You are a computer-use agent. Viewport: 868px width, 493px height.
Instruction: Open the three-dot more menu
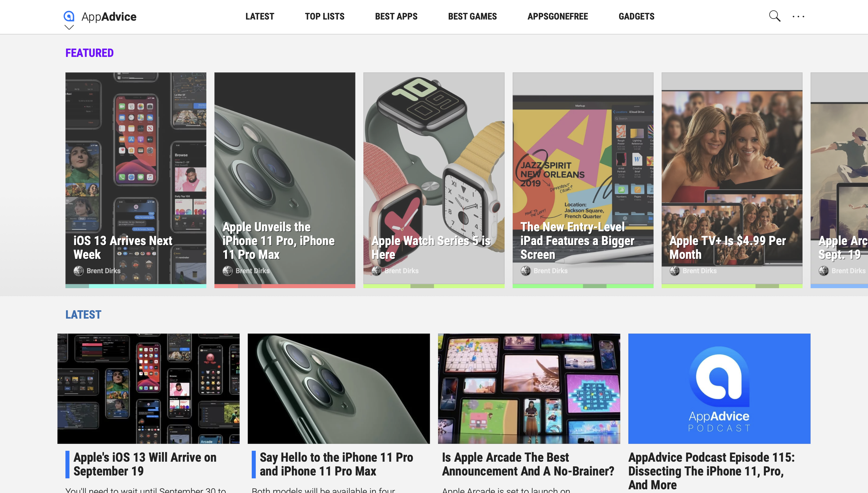click(x=798, y=17)
